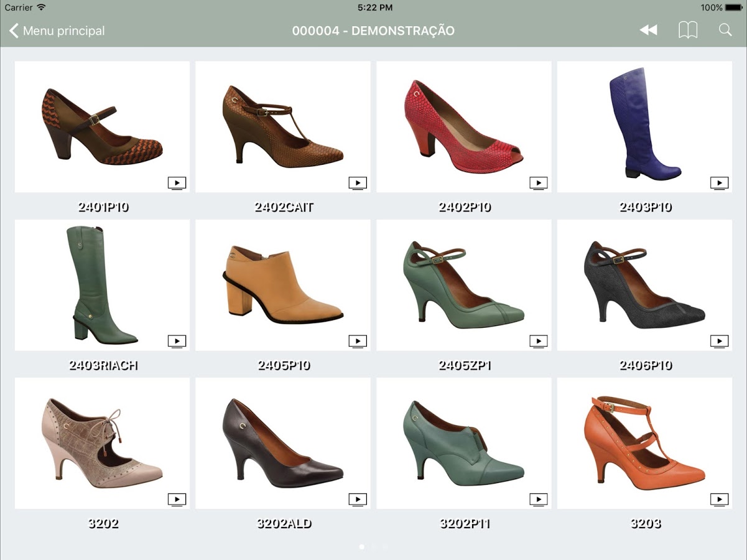The image size is (747, 560).
Task: Select the black pump 3202ALD image
Action: pos(282,443)
